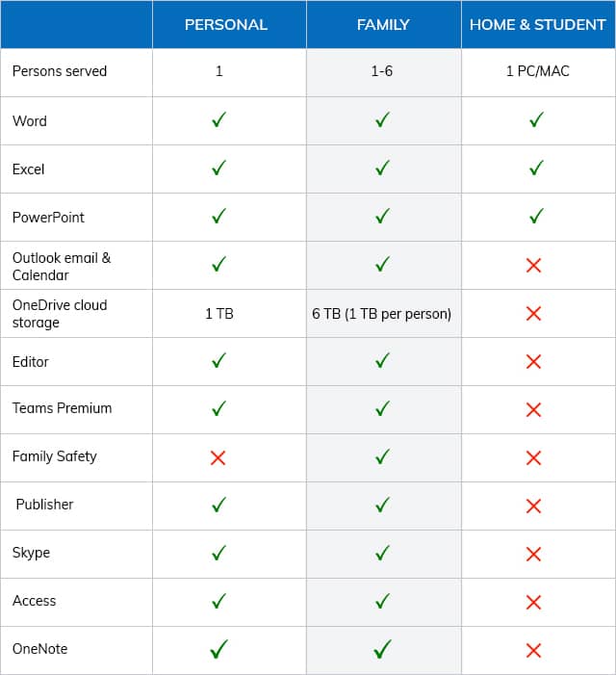Click the Teams Premium checkmark in Family column
The height and width of the screenshot is (675, 616).
click(382, 408)
